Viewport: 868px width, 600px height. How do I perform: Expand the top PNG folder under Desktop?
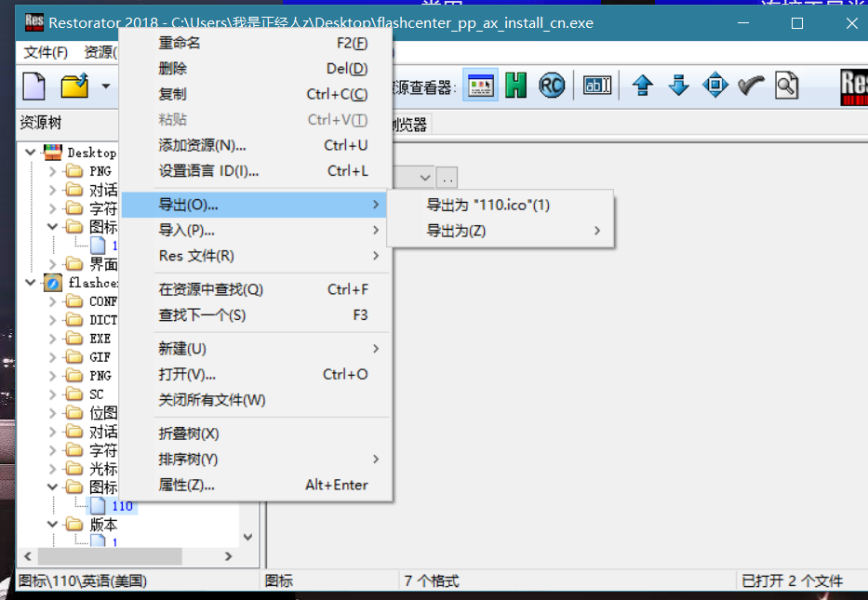click(53, 171)
